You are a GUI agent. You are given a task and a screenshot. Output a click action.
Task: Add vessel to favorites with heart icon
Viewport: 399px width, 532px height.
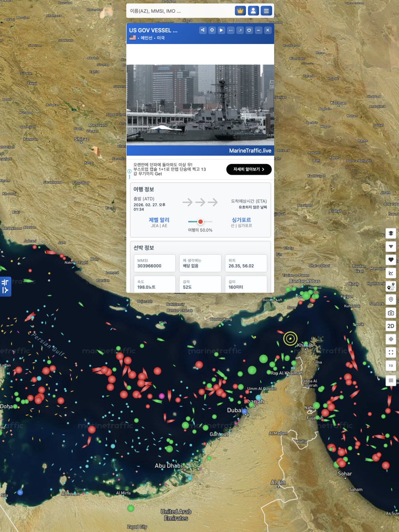[x=249, y=30]
